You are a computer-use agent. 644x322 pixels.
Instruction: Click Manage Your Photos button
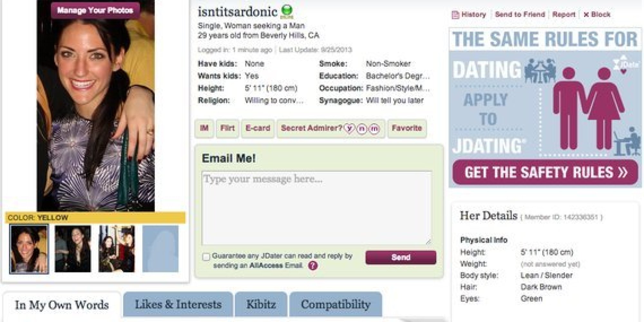95,10
